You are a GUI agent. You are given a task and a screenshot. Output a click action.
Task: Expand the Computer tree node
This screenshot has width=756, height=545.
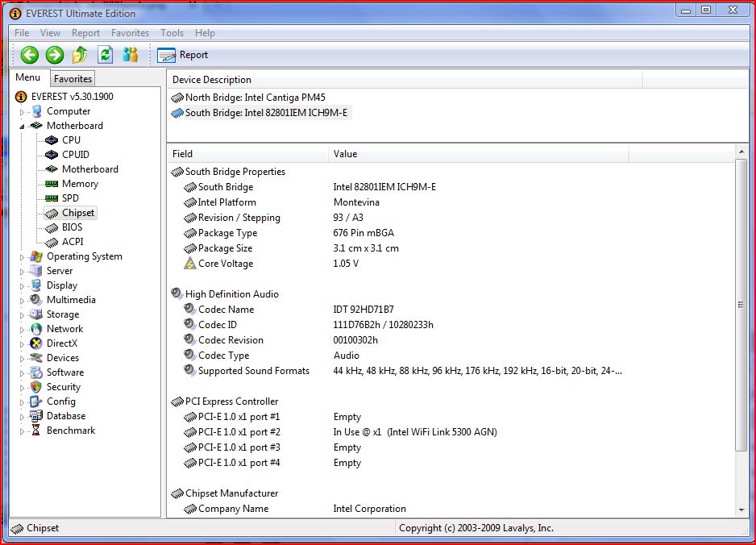[x=23, y=112]
